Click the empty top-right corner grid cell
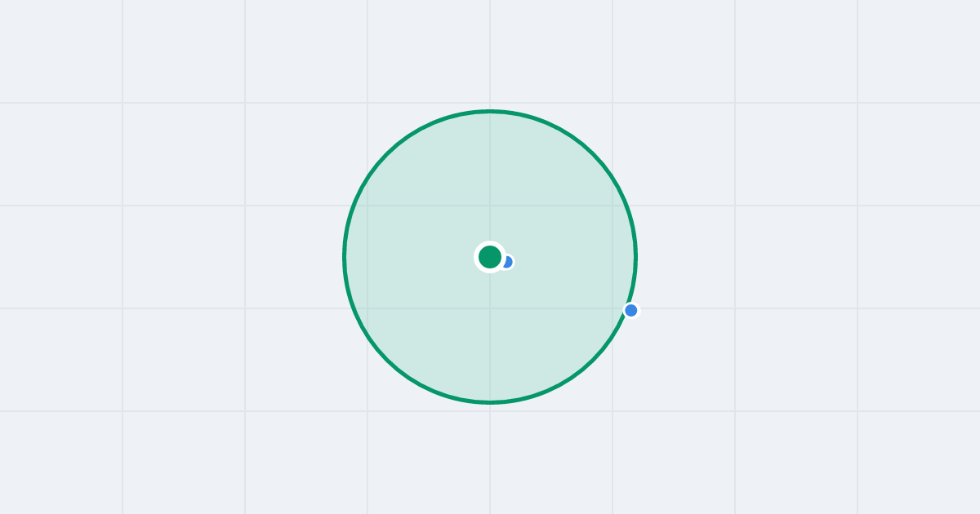Viewport: 980px width, 514px height. (x=919, y=51)
